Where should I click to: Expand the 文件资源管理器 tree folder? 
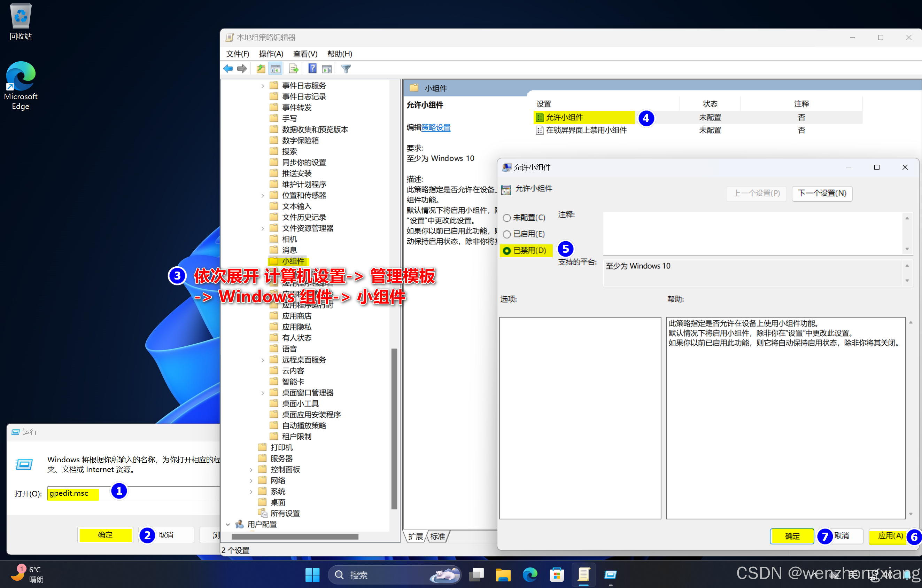point(263,228)
